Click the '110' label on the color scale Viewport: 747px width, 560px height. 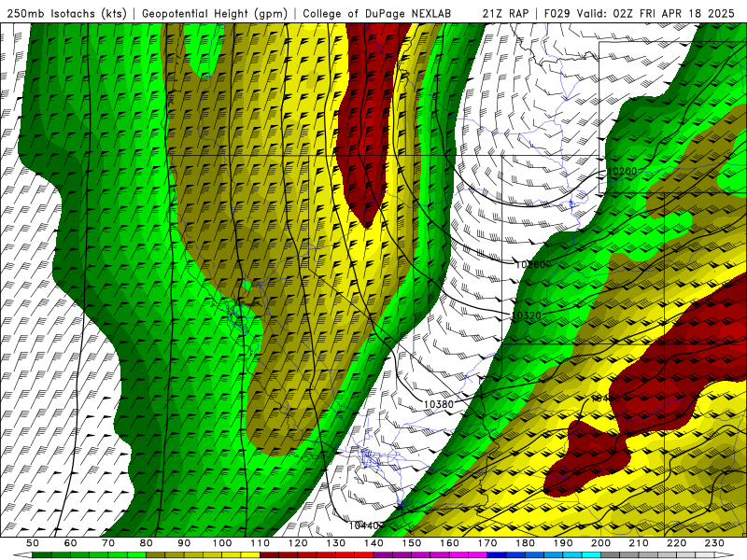click(261, 543)
